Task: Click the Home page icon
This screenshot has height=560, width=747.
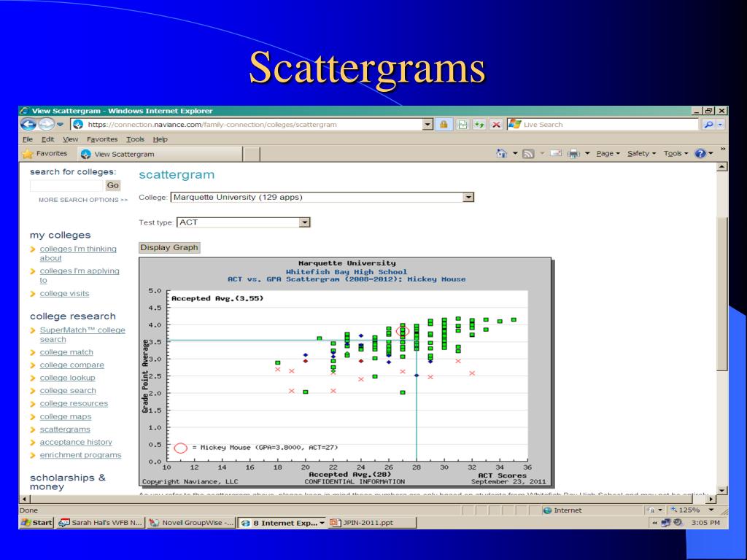Action: pos(502,153)
